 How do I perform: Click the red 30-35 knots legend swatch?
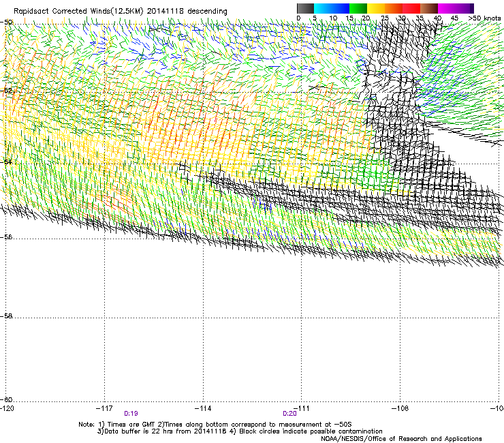click(411, 8)
